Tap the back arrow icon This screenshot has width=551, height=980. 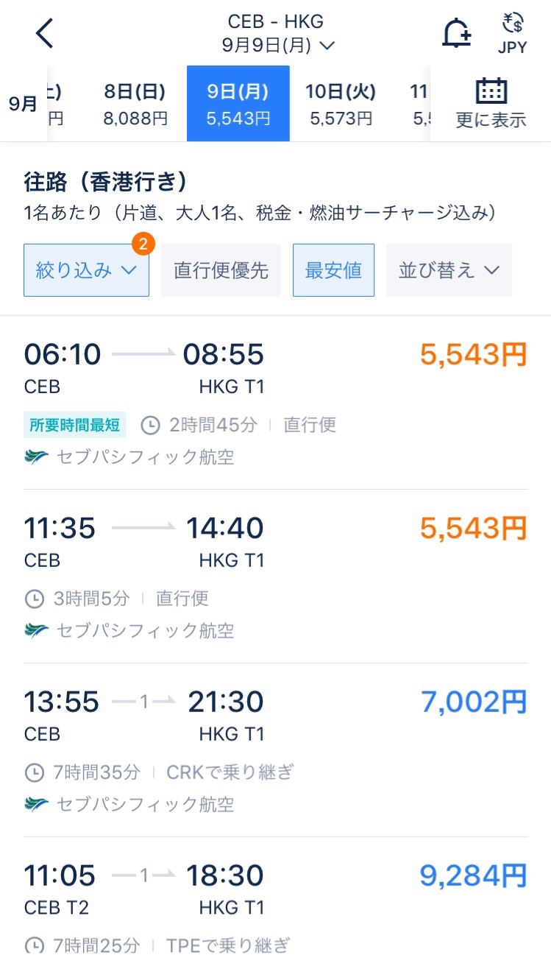pyautogui.click(x=45, y=33)
